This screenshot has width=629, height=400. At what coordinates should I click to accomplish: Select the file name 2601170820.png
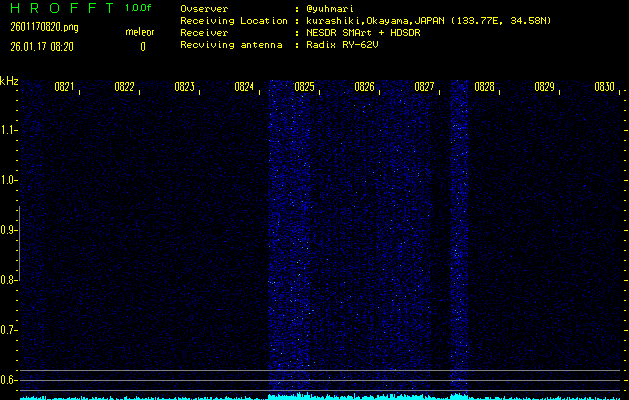click(45, 28)
